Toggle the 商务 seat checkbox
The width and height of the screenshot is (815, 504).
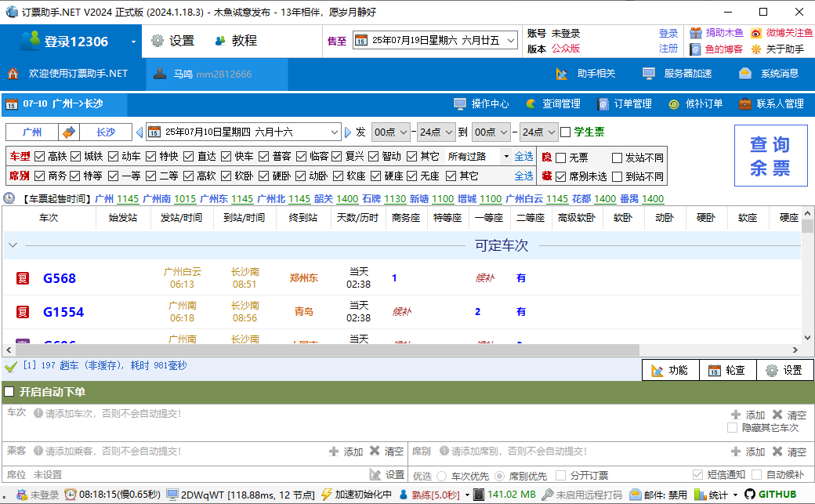[39, 176]
